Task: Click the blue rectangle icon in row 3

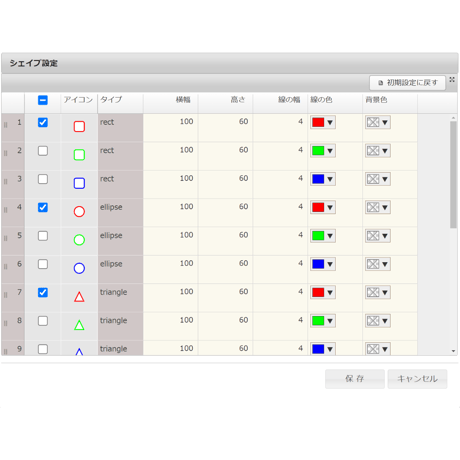Action: [x=79, y=183]
